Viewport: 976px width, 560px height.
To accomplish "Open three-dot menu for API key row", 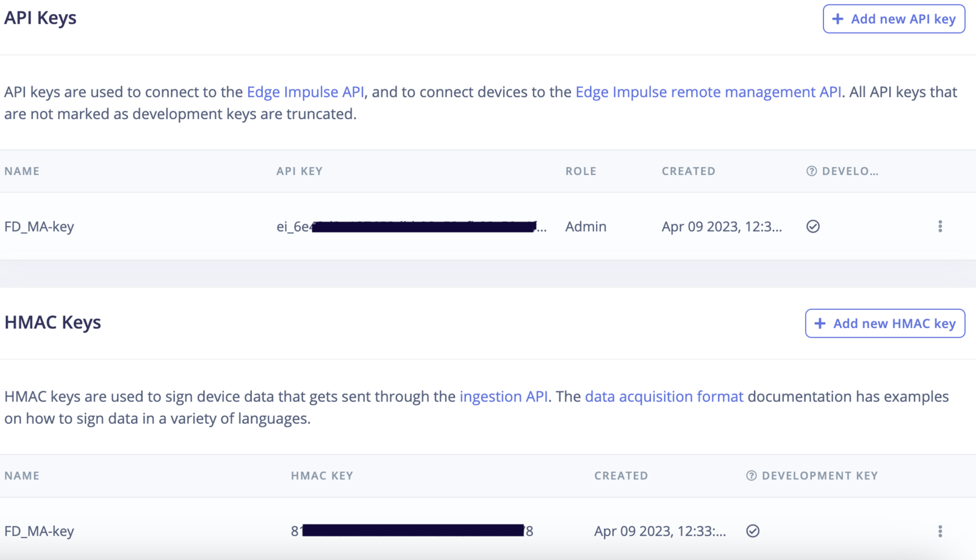I will [940, 226].
